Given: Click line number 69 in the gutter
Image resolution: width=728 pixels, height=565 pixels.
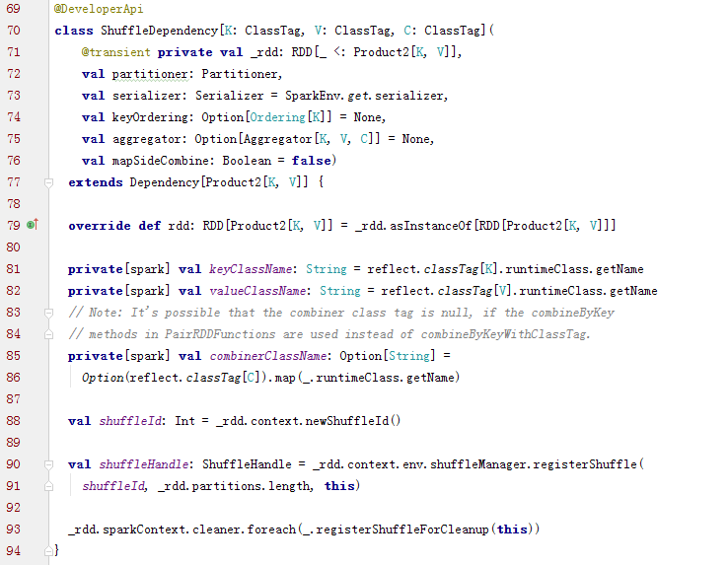Looking at the screenshot, I should point(14,9).
